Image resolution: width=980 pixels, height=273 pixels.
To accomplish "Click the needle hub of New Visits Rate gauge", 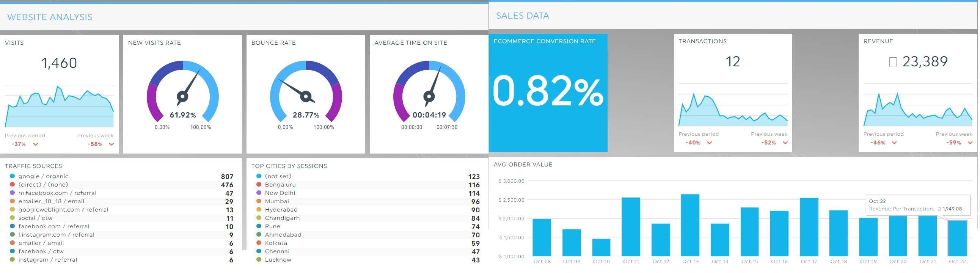I will (x=182, y=97).
